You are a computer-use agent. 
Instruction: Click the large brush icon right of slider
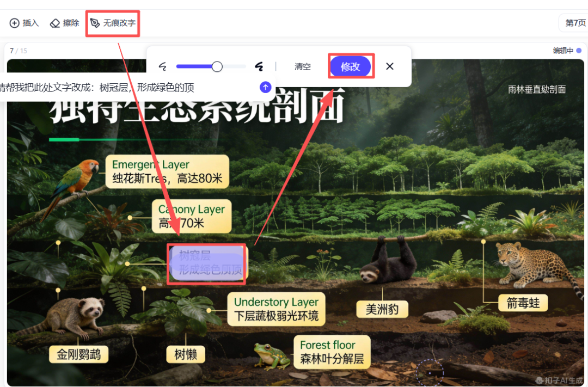260,66
